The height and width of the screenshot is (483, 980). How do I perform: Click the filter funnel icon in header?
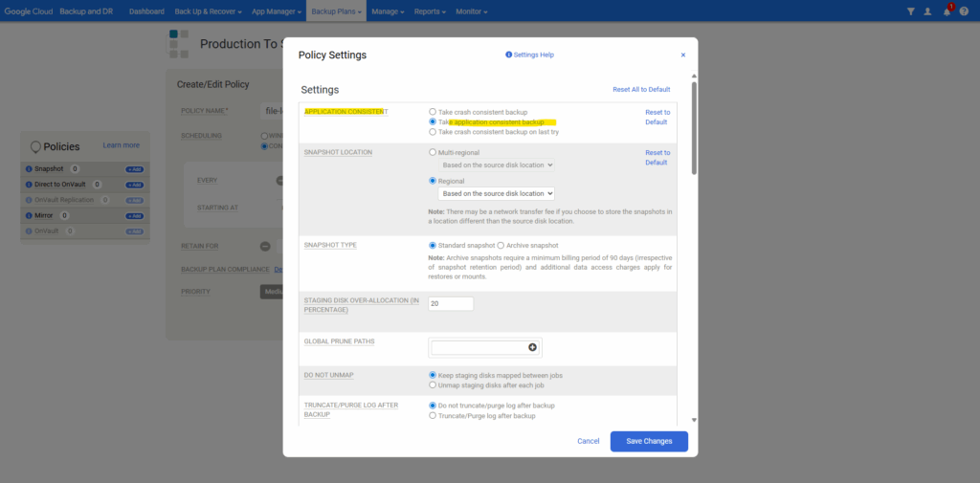point(910,11)
